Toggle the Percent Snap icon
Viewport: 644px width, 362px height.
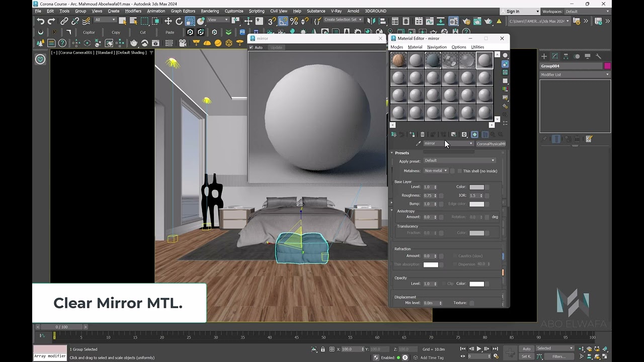click(x=294, y=21)
